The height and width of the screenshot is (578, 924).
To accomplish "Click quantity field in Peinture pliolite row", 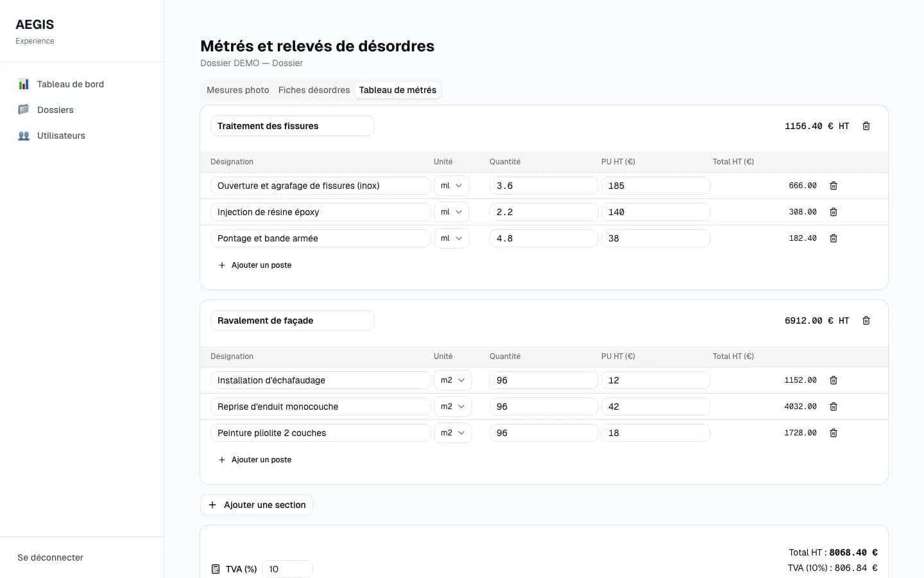I will (544, 433).
